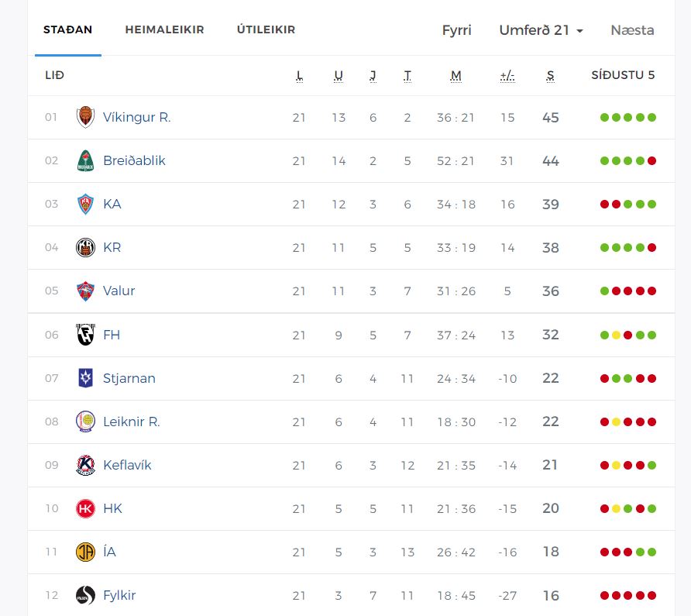The image size is (691, 616).
Task: Click the M goals column header
Action: pos(456,75)
